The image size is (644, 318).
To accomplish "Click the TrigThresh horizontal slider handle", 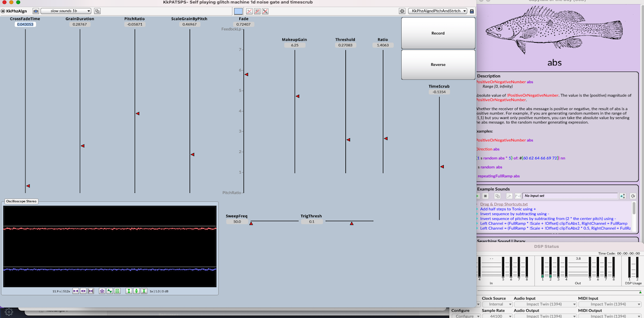I will pyautogui.click(x=351, y=224).
